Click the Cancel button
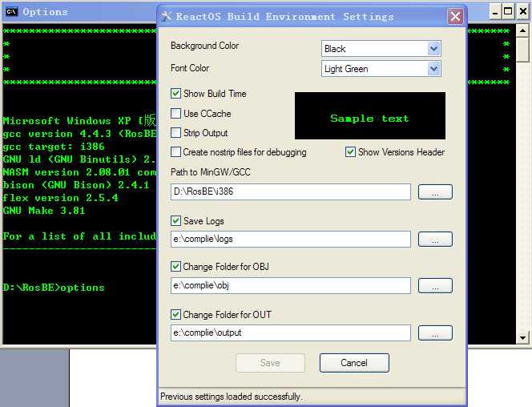The image size is (532, 407). click(354, 363)
